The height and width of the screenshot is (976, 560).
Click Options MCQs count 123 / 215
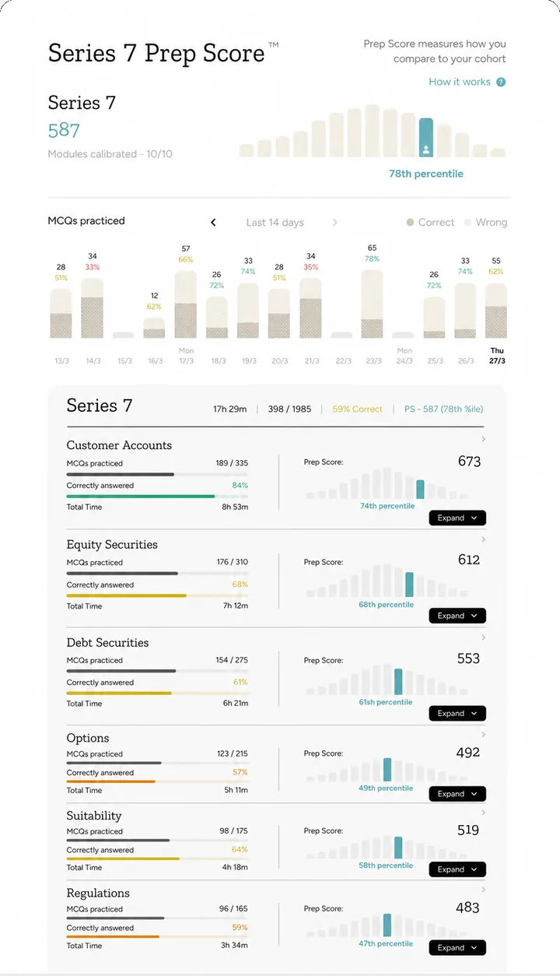[x=233, y=754]
